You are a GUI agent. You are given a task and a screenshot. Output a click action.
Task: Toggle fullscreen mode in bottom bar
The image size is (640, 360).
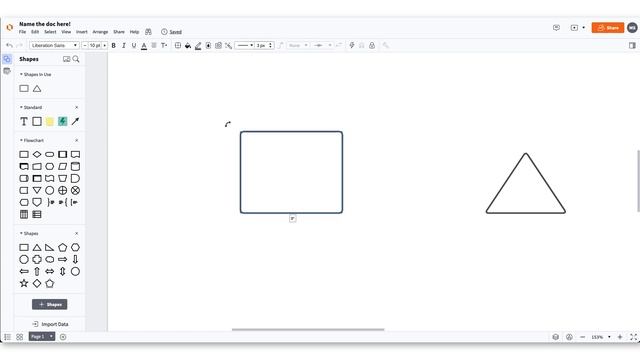[633, 337]
